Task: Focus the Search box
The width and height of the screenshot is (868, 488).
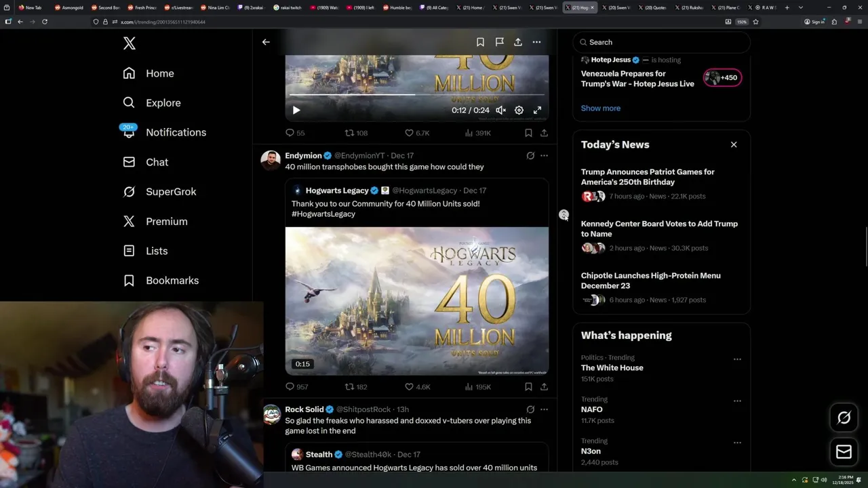Action: (x=661, y=42)
